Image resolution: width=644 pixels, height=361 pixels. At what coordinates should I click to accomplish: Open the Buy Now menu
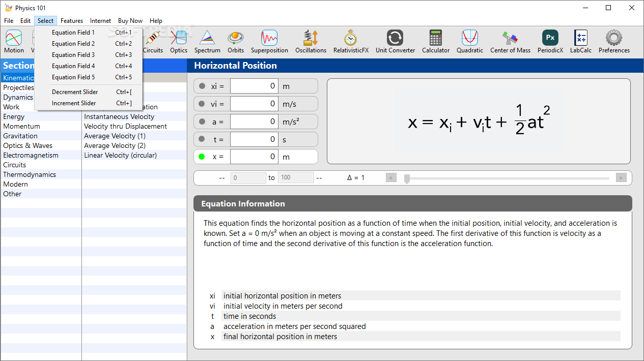[130, 21]
